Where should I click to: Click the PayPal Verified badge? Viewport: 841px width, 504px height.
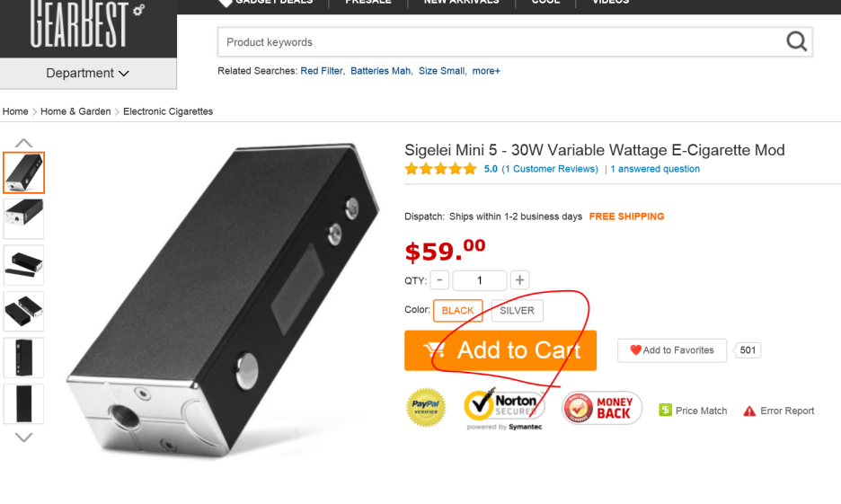point(426,408)
